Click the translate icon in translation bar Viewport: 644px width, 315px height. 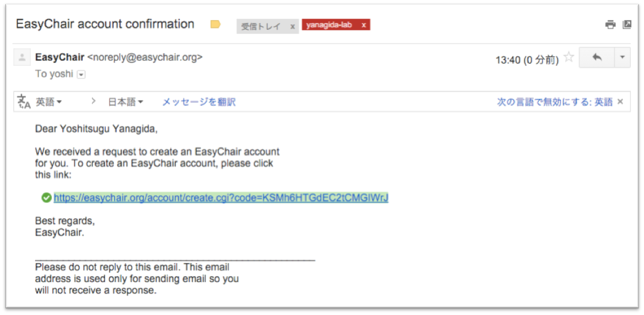[x=24, y=102]
